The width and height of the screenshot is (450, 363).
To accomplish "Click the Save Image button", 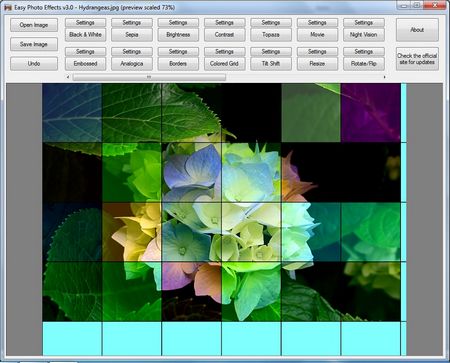I will click(x=34, y=44).
